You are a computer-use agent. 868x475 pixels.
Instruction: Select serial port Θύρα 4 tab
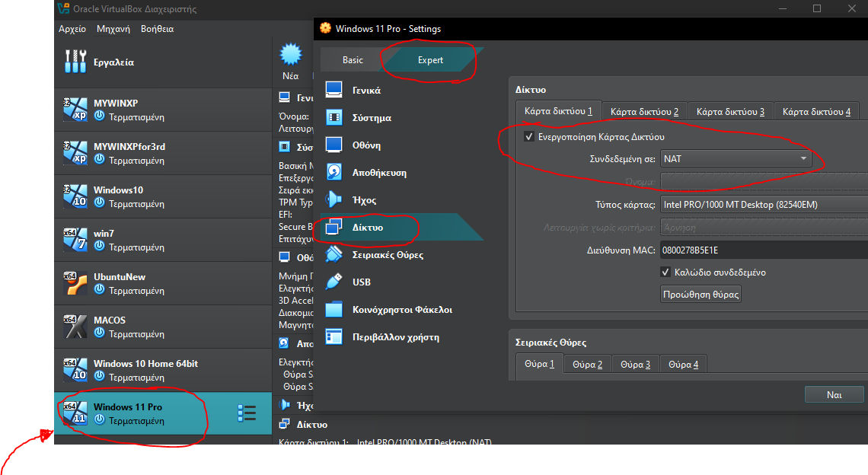[x=683, y=365]
